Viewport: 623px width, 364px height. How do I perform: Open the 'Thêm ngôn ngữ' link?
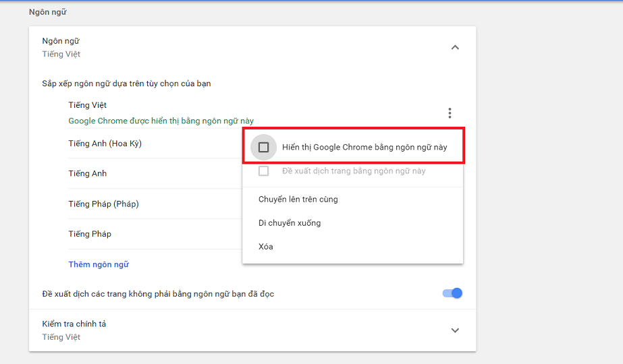click(99, 264)
